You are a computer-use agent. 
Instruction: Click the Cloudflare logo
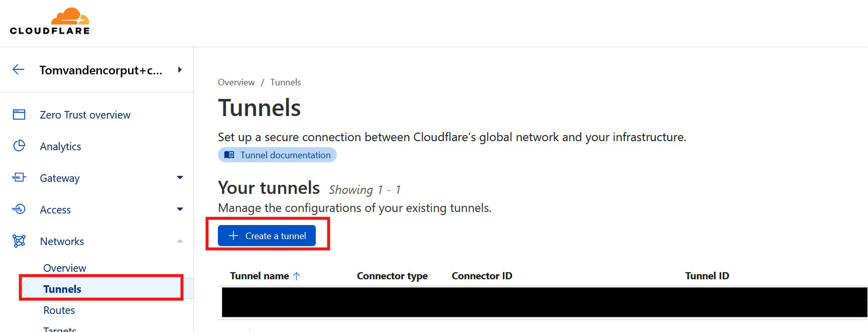coord(50,22)
